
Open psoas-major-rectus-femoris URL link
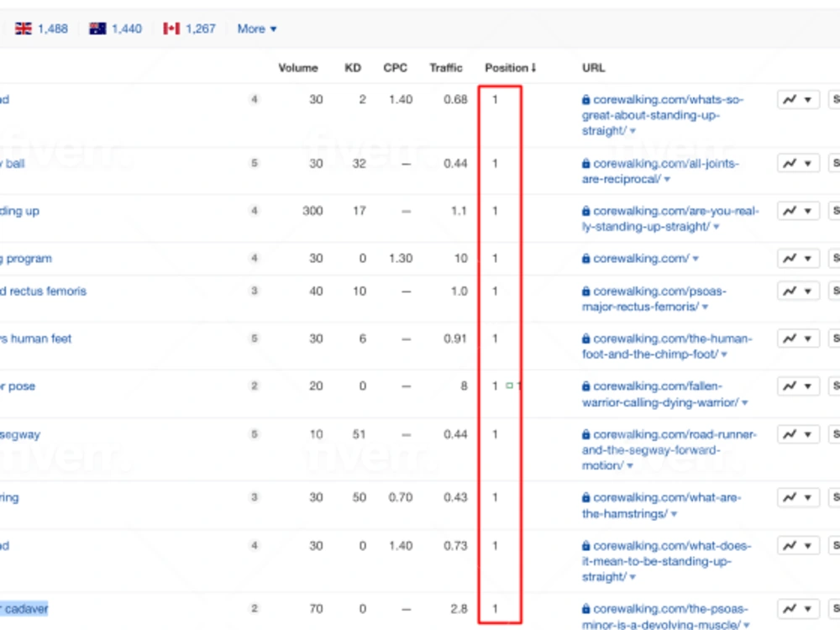(654, 299)
